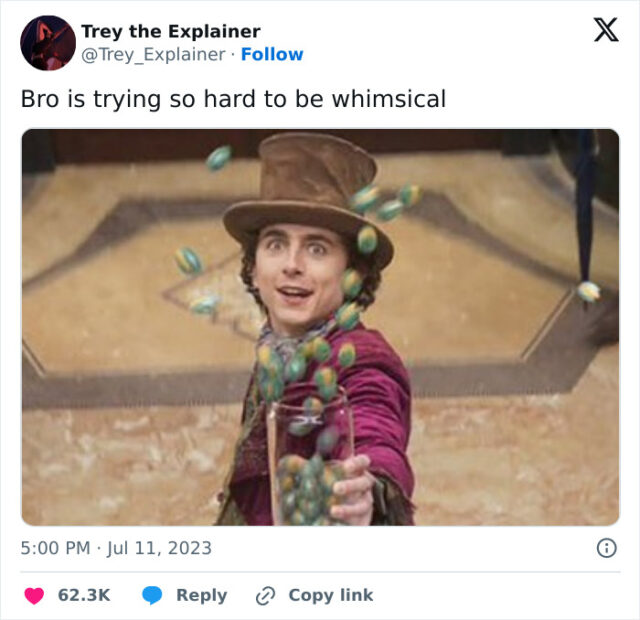
Task: Open the Twitter info circle icon
Action: (x=605, y=548)
